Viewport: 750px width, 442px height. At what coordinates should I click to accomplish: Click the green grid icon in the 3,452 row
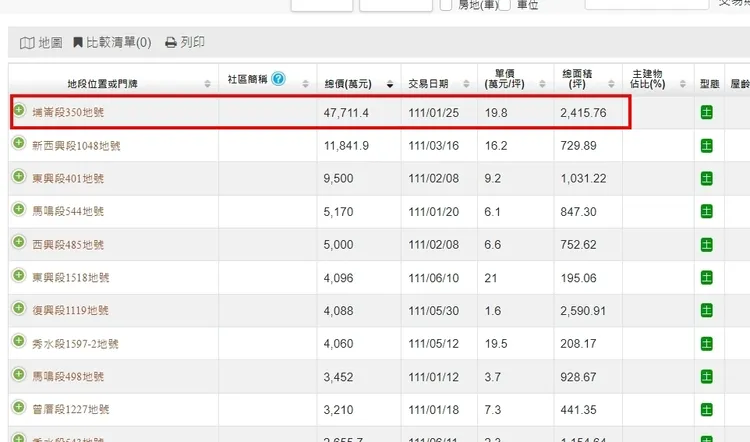tap(706, 376)
